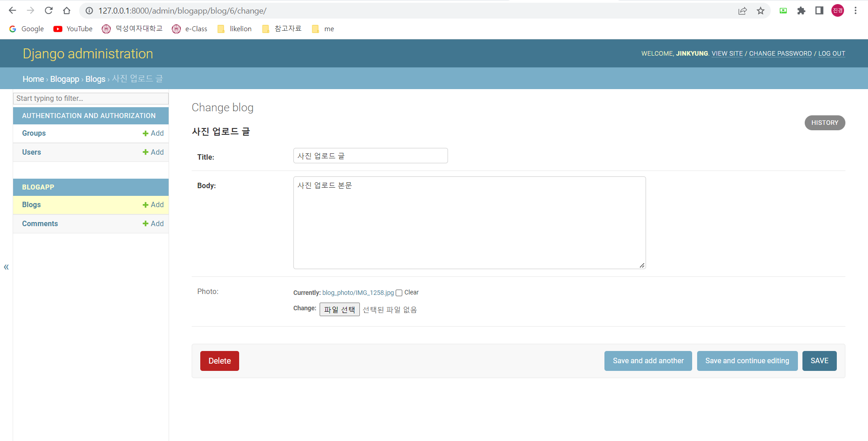
Task: Open Groups in the sidebar
Action: [x=34, y=133]
